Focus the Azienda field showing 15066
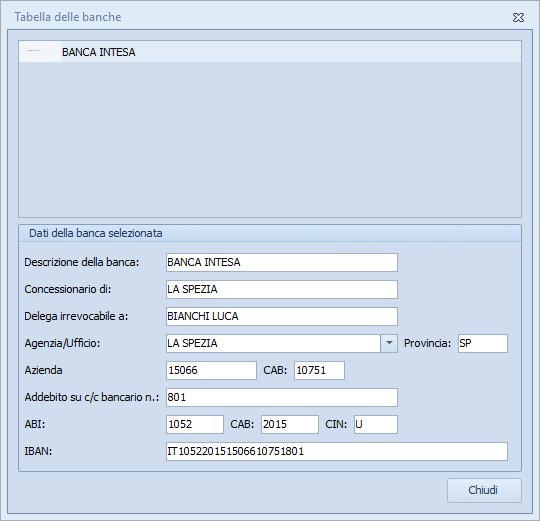Screen dimensions: 540x521 pos(211,371)
